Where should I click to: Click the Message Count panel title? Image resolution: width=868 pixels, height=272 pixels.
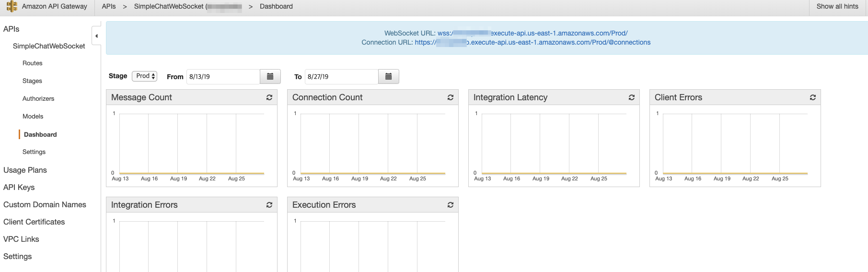(x=141, y=97)
